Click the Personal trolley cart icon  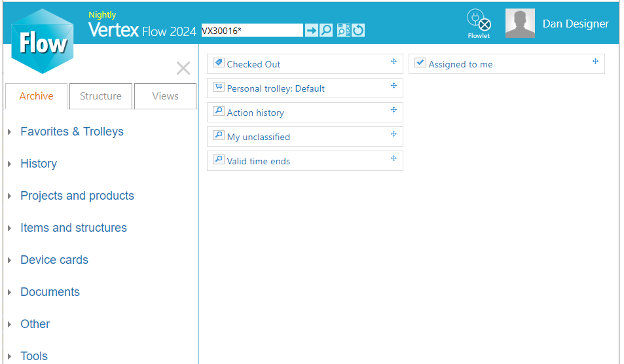tap(219, 87)
